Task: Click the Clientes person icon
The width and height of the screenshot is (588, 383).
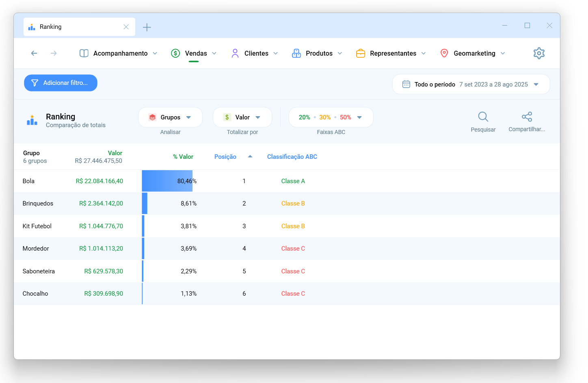Action: [x=235, y=53]
